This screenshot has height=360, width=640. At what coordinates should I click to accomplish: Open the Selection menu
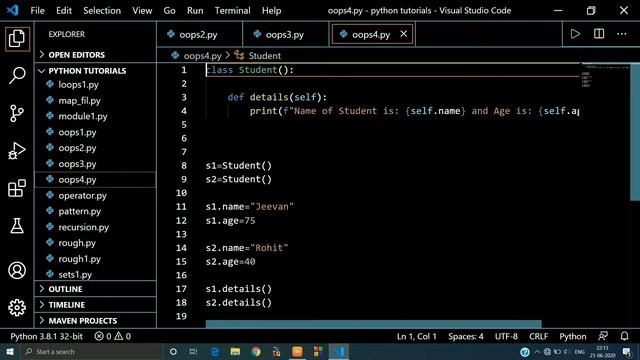tap(102, 10)
